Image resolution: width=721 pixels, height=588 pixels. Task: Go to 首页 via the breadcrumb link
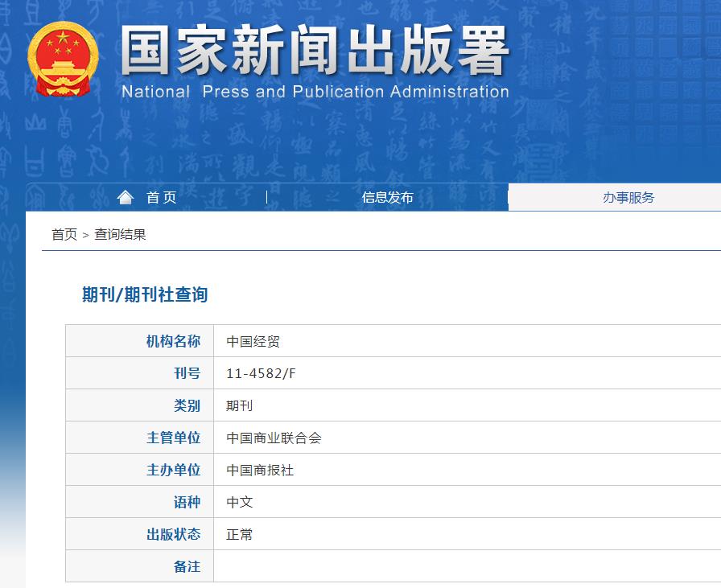point(64,235)
